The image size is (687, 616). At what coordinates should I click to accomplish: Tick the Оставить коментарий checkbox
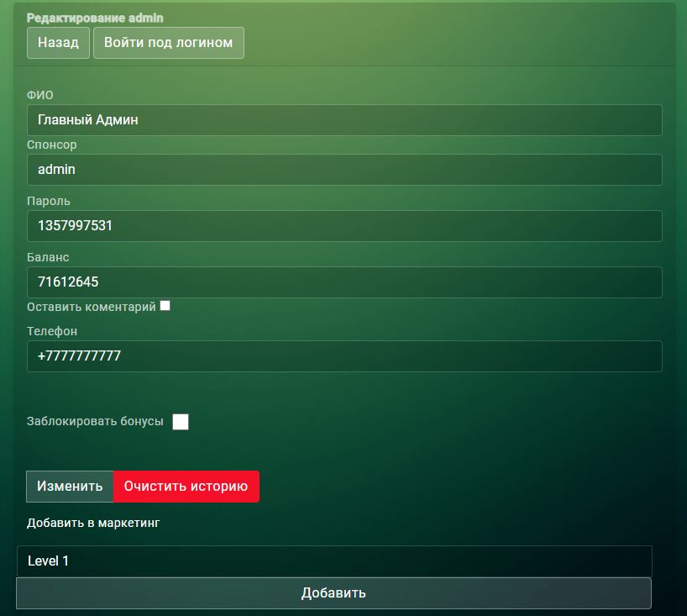[165, 306]
